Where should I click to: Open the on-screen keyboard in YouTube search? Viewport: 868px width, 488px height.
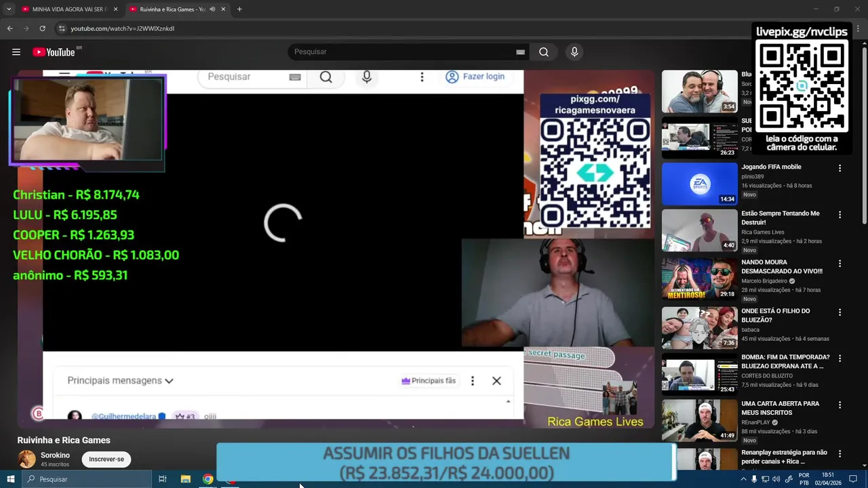(520, 52)
